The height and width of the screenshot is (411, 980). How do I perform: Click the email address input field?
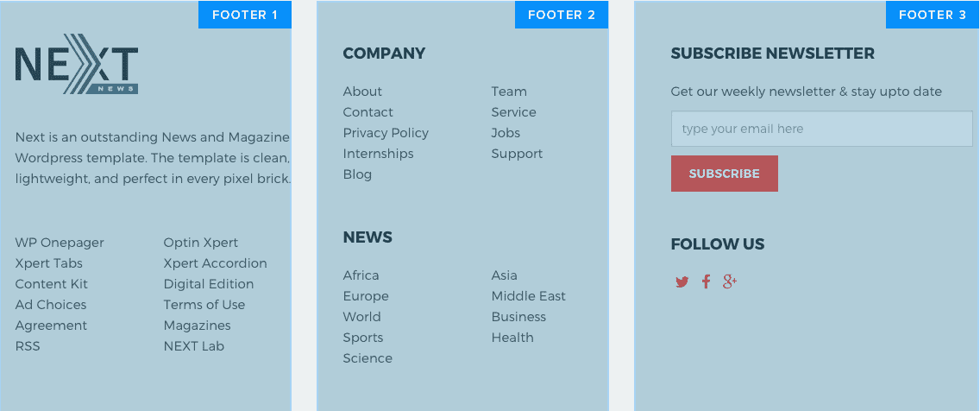coord(821,130)
